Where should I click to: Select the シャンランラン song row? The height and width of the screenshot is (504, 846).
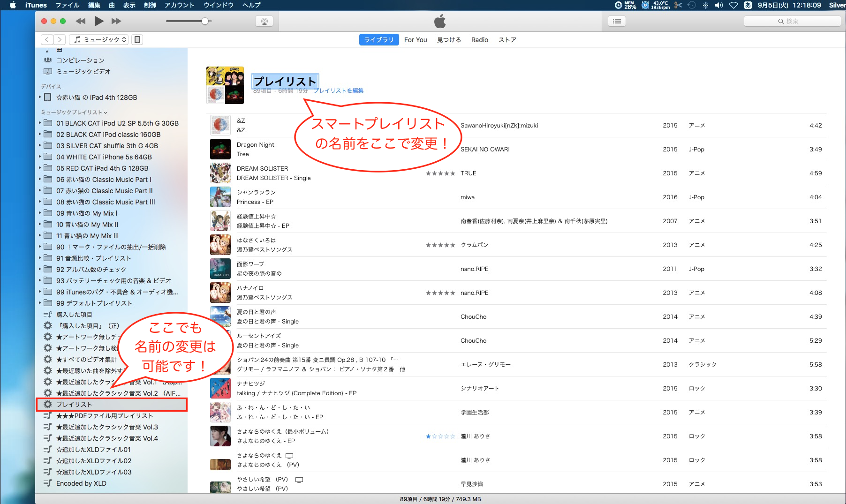point(516,197)
